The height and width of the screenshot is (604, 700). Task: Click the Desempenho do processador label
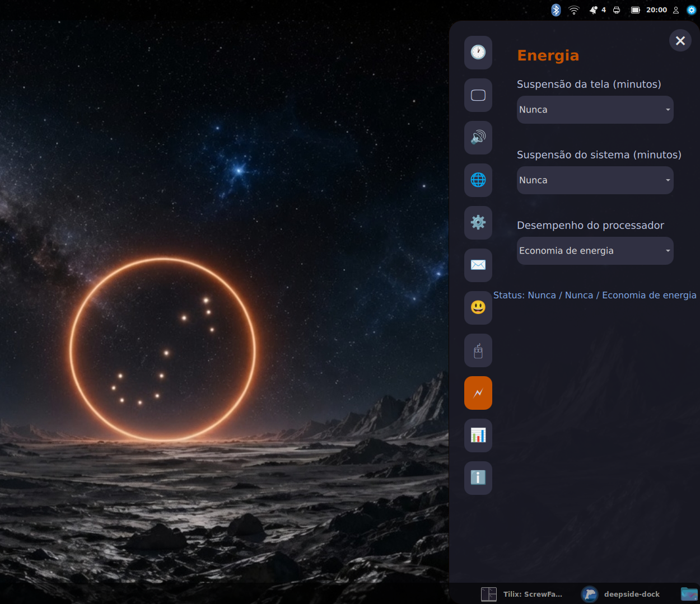pos(590,226)
